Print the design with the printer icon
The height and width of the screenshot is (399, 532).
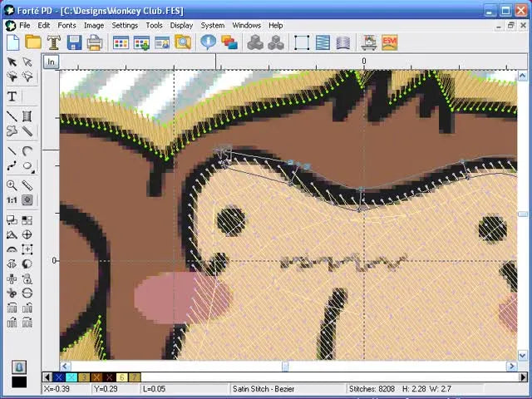(95, 42)
